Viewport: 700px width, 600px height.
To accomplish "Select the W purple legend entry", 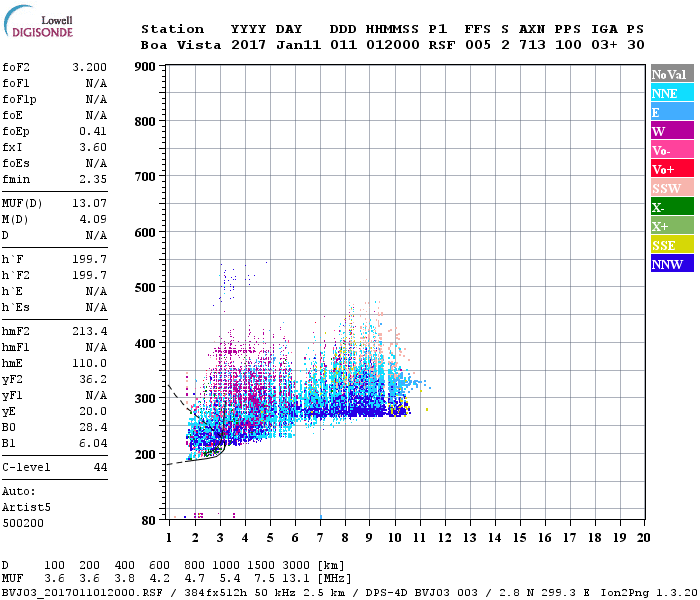I will tap(670, 131).
